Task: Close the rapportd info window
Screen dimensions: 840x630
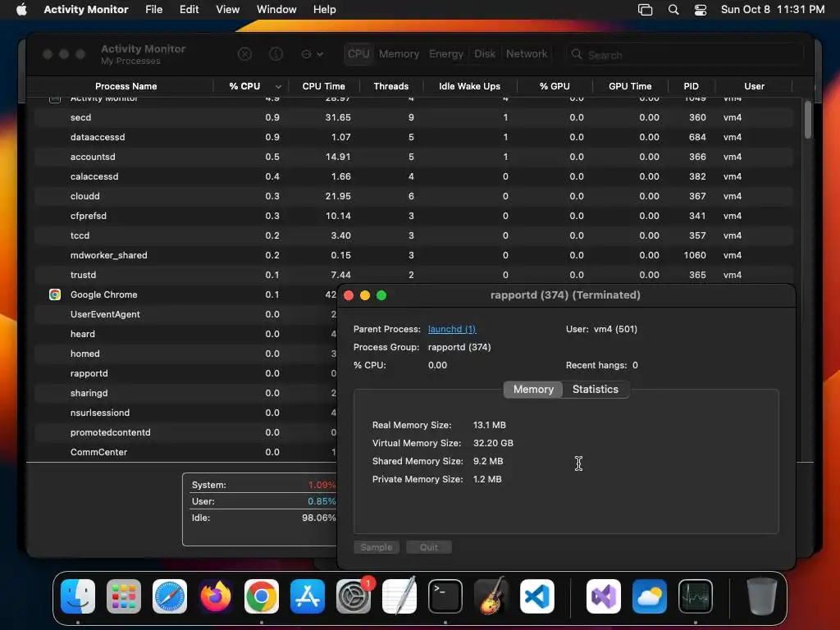Action: (348, 295)
